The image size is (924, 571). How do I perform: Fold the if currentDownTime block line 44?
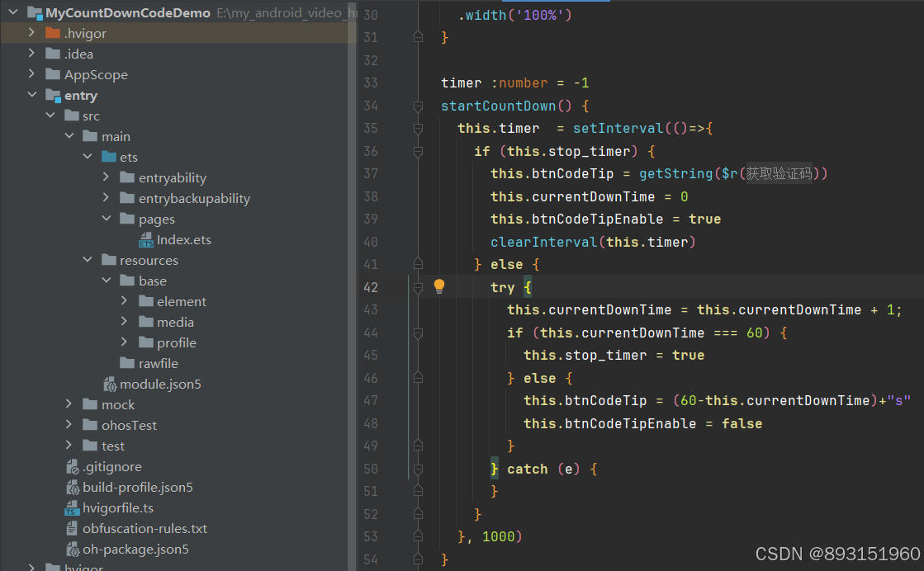coord(418,333)
